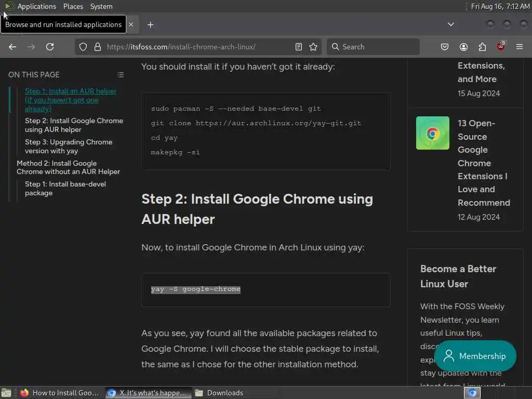Click the show desktop icon in taskbar
Image resolution: width=532 pixels, height=399 pixels.
(6, 393)
